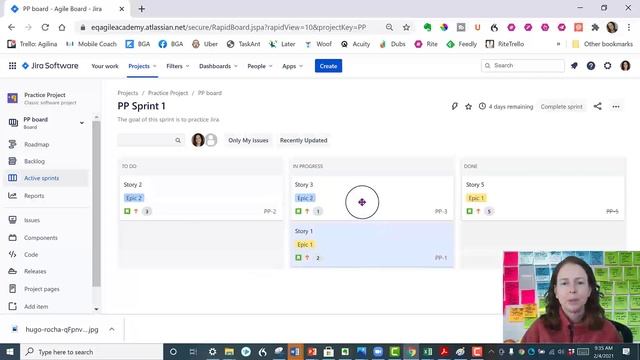Open the People dropdown menu

click(260, 66)
